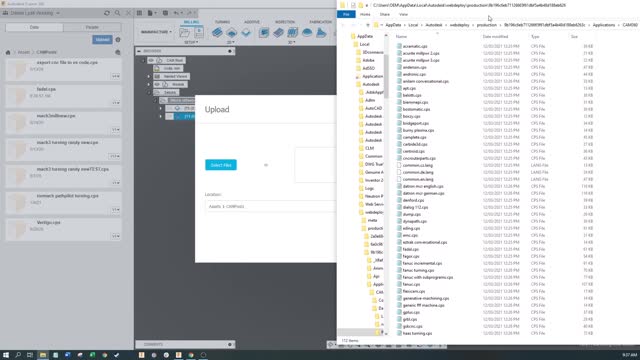Open the 3D dropdown menu

[291, 42]
